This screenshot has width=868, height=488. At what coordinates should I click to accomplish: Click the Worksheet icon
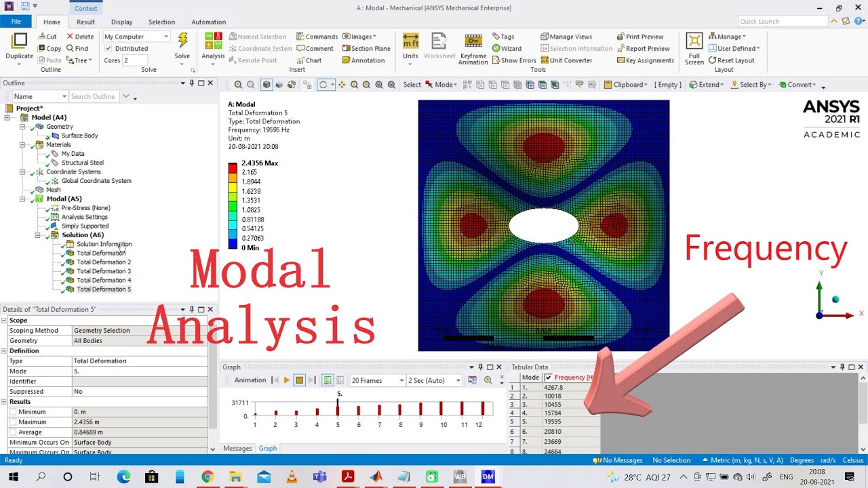439,41
